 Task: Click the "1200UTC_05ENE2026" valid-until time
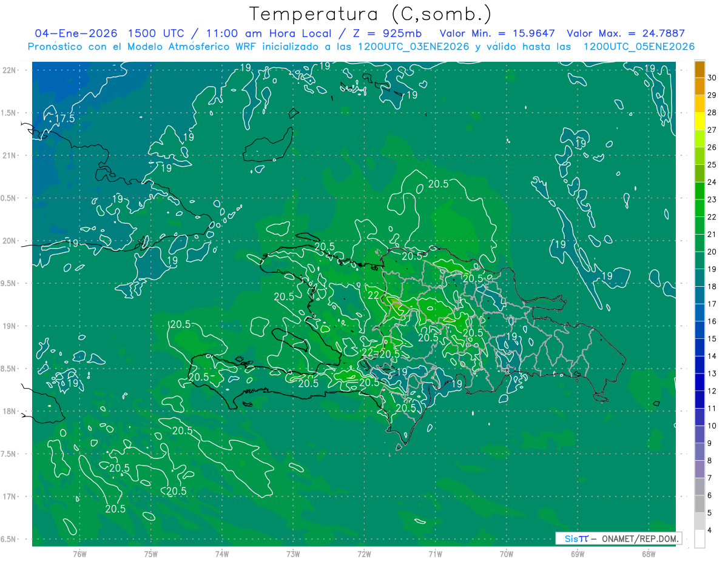(x=639, y=47)
